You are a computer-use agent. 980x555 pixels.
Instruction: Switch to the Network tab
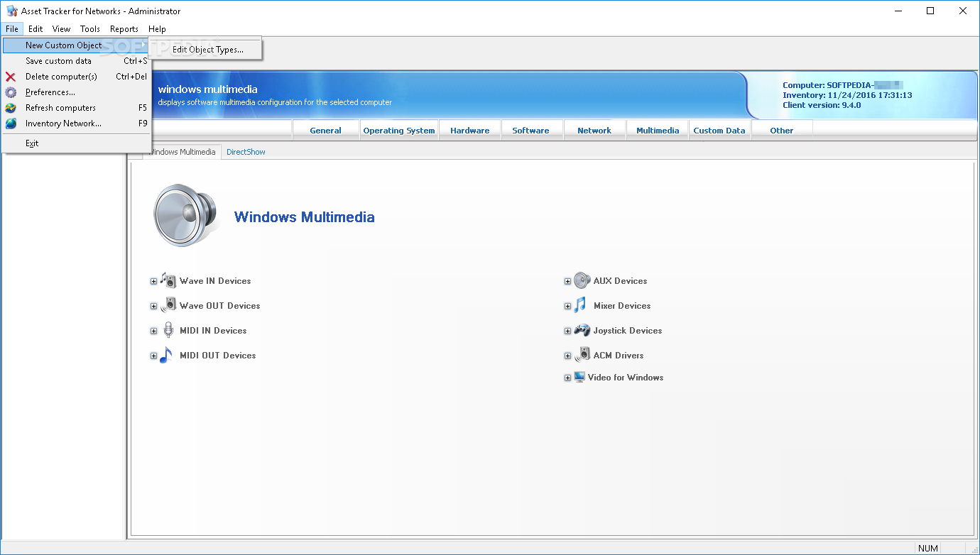(594, 131)
